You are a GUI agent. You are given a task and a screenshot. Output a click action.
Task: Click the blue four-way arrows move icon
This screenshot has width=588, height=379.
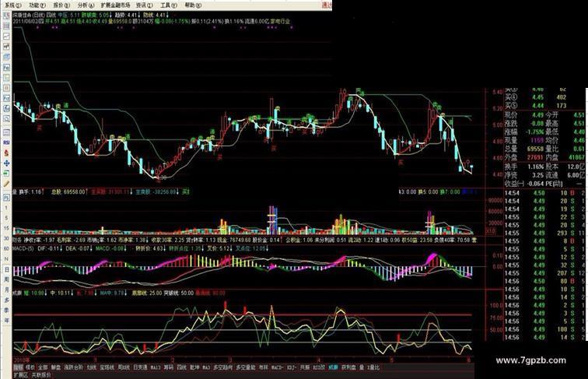(x=6, y=163)
